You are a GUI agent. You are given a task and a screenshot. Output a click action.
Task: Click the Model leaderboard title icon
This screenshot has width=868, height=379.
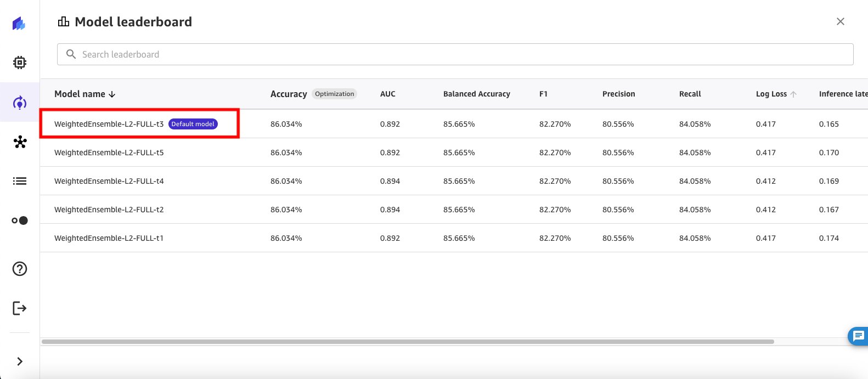pyautogui.click(x=64, y=21)
